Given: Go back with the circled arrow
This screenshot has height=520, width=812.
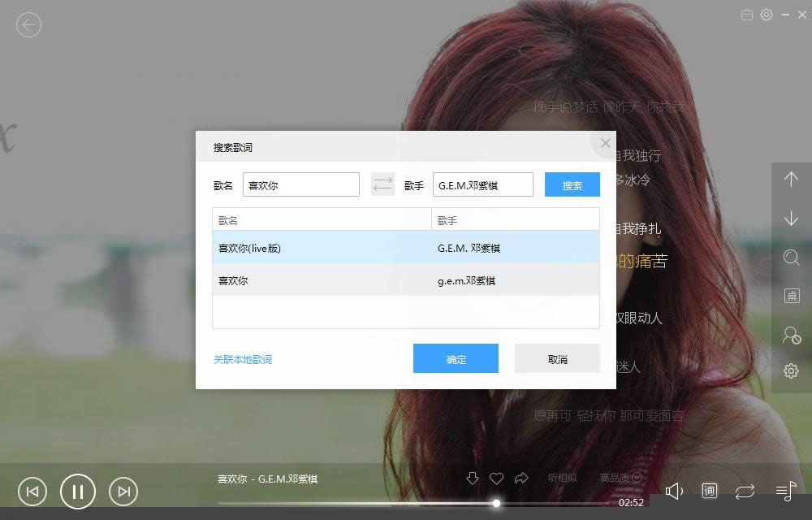Looking at the screenshot, I should pos(28,25).
